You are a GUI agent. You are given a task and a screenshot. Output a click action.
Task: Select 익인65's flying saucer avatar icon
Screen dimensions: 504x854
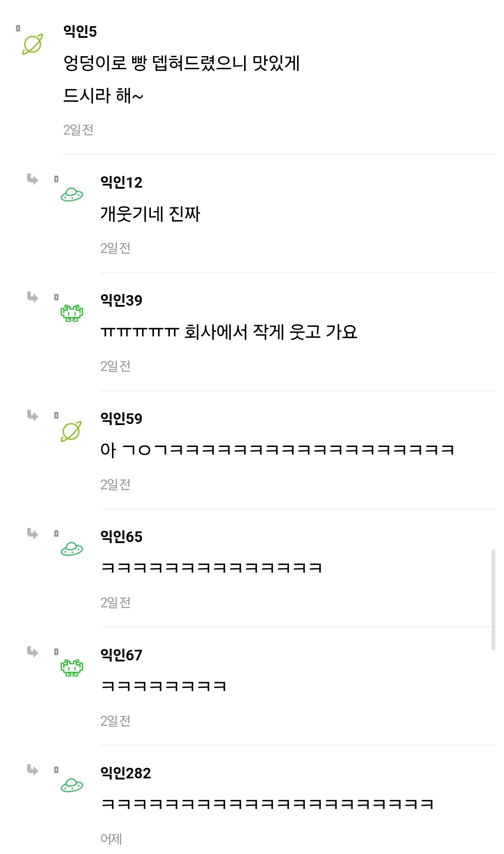(x=72, y=548)
